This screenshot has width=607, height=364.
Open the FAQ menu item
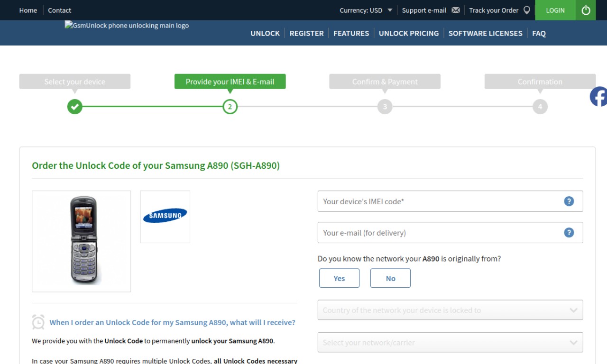point(539,33)
